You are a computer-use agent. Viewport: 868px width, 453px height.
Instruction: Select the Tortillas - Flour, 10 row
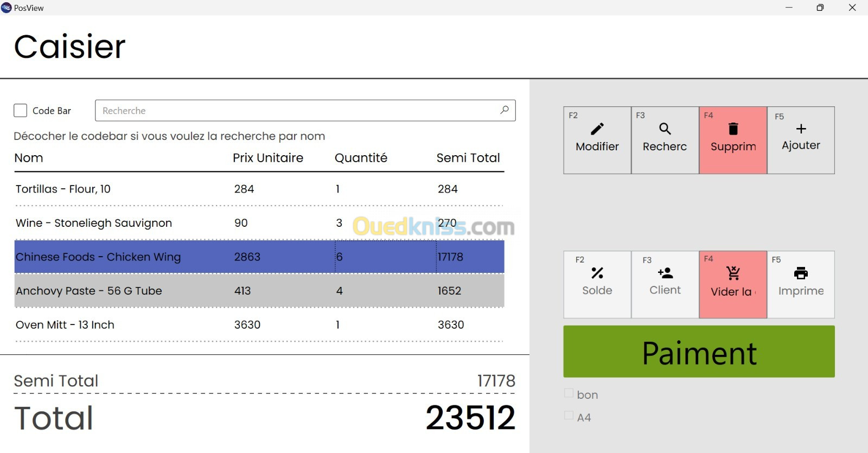(259, 189)
